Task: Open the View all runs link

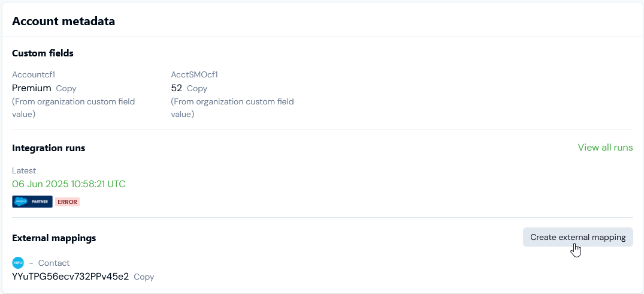Action: tap(605, 148)
